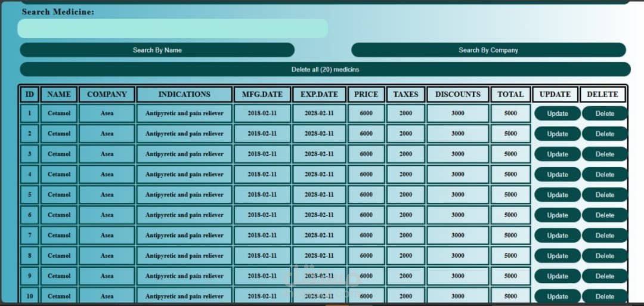Viewport: 644px width, 306px height.
Task: Click the TOTAL column header
Action: [510, 94]
